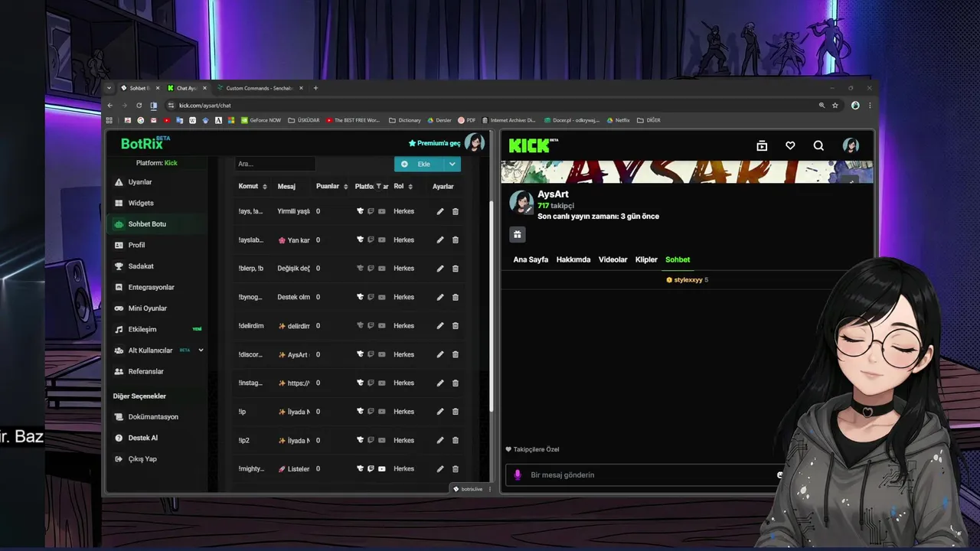The image size is (980, 551).
Task: Edit the !bynog command
Action: tap(440, 297)
